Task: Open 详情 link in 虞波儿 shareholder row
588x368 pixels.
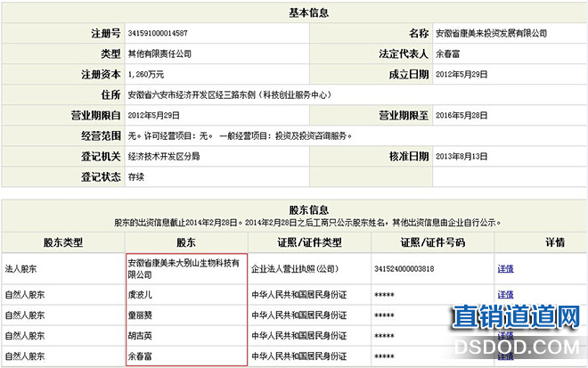Action: [505, 294]
